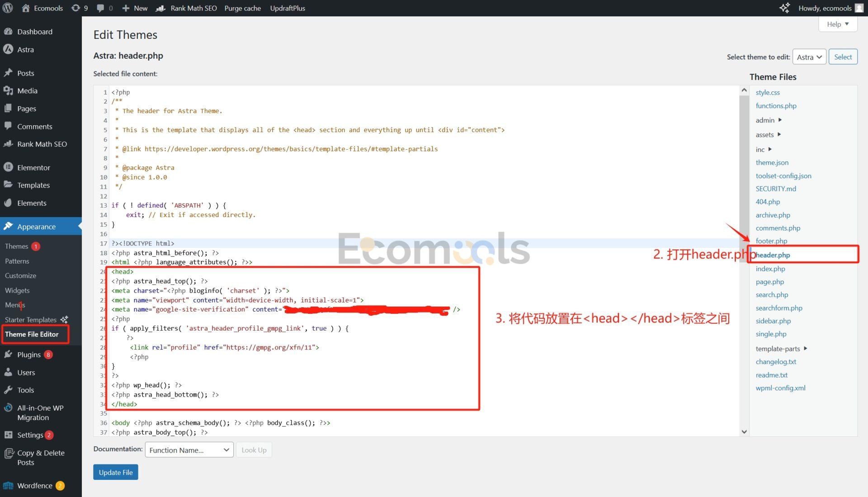The image size is (868, 497).
Task: Click the Templates folder icon
Action: point(8,185)
